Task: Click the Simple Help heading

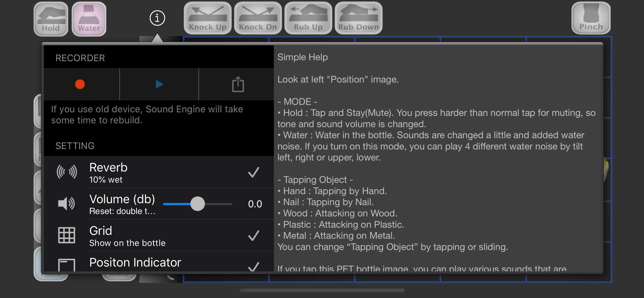Action: 303,57
